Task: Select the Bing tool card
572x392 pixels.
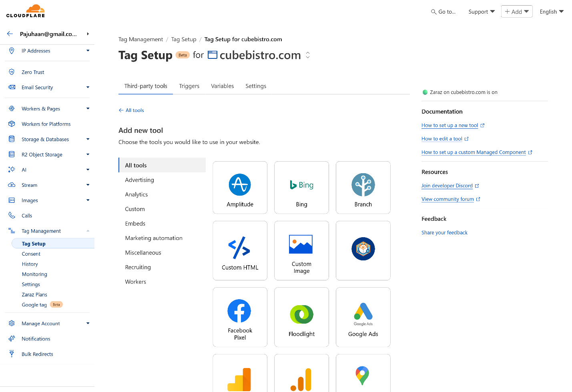Action: [x=301, y=188]
